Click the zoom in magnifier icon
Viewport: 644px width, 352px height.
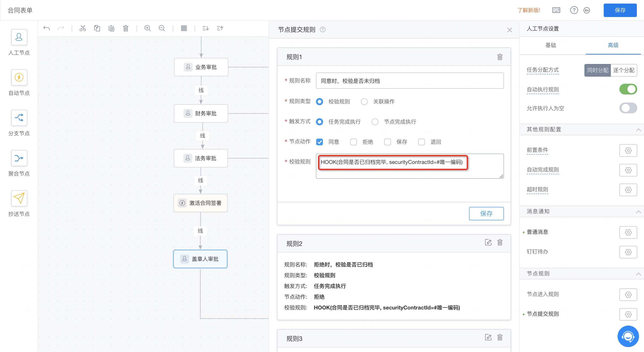point(147,28)
